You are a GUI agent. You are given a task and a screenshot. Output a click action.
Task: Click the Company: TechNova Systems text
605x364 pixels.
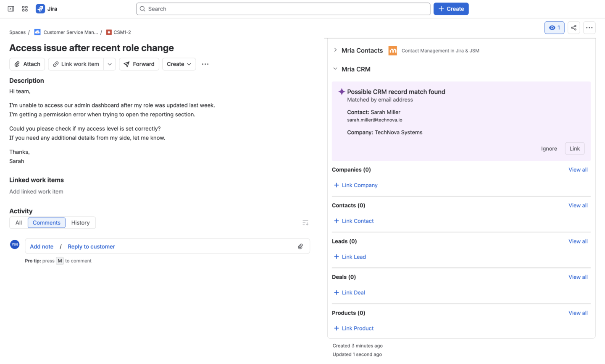[x=385, y=132]
